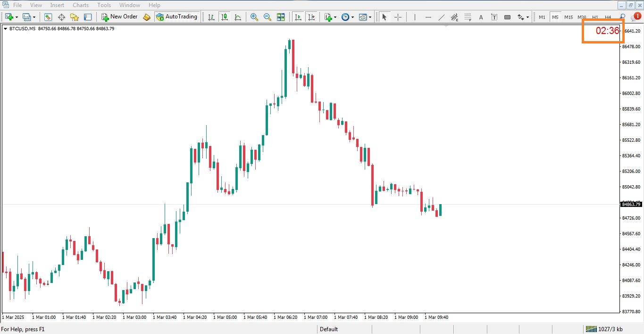Click the BTCUSD,M5 chart title text
Image resolution: width=644 pixels, height=334 pixels.
(x=22, y=28)
